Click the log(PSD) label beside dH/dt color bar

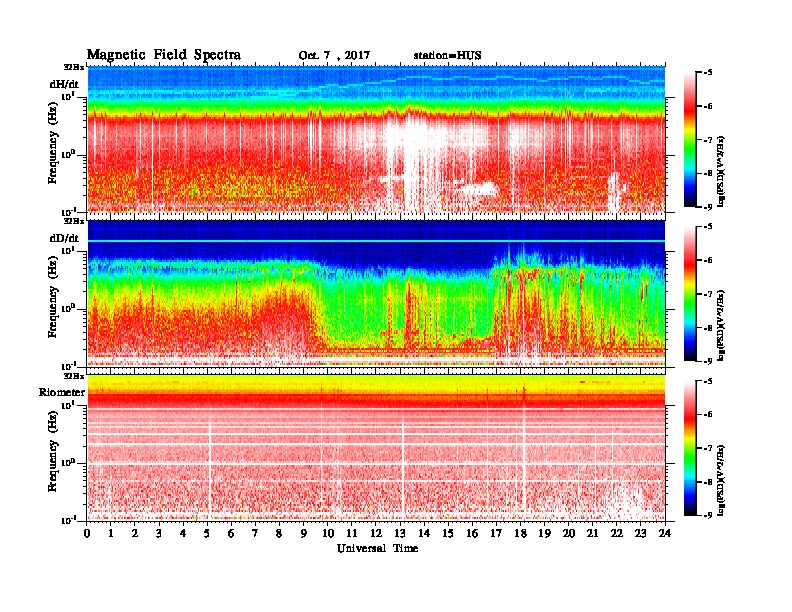coord(722,171)
